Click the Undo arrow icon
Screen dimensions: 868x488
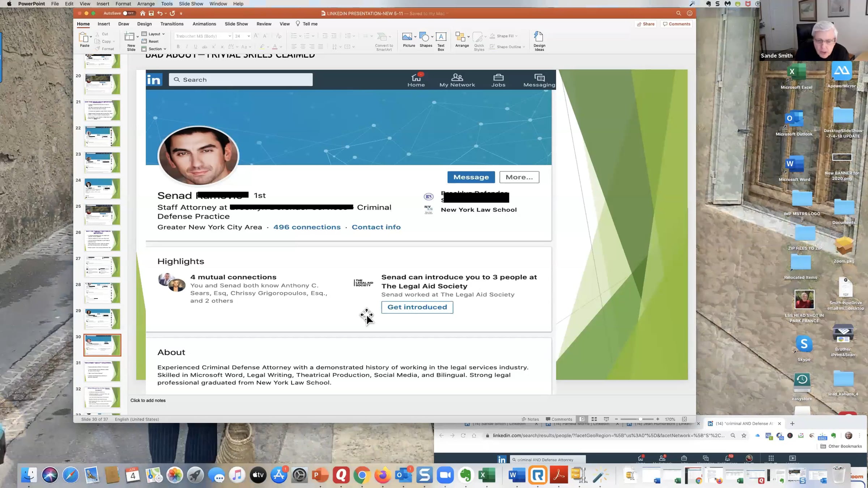coord(159,13)
